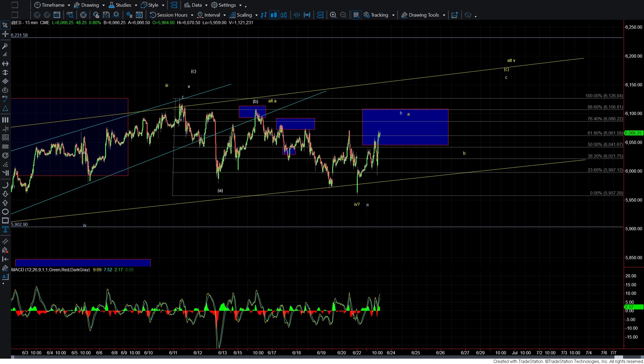Toggle the target/radar icon in left sidebar
644x364 pixels.
(x=5, y=155)
